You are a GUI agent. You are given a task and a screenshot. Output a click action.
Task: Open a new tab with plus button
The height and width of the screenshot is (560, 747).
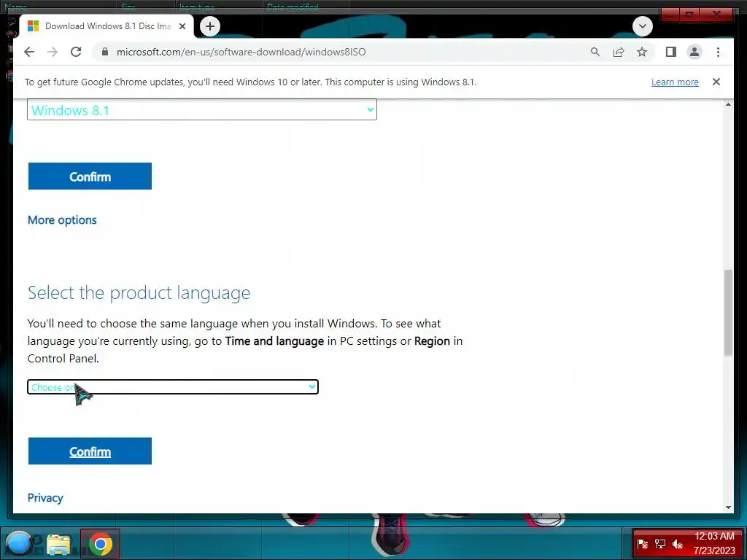(210, 26)
